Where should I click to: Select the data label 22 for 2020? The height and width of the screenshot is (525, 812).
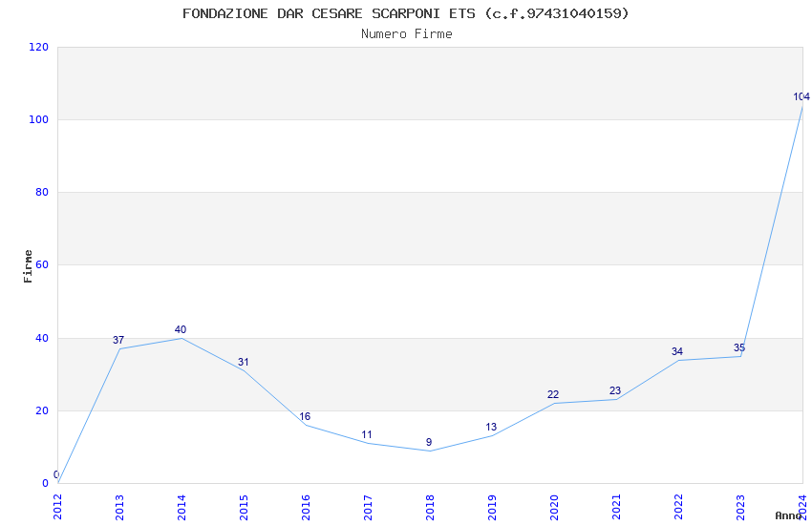[553, 394]
